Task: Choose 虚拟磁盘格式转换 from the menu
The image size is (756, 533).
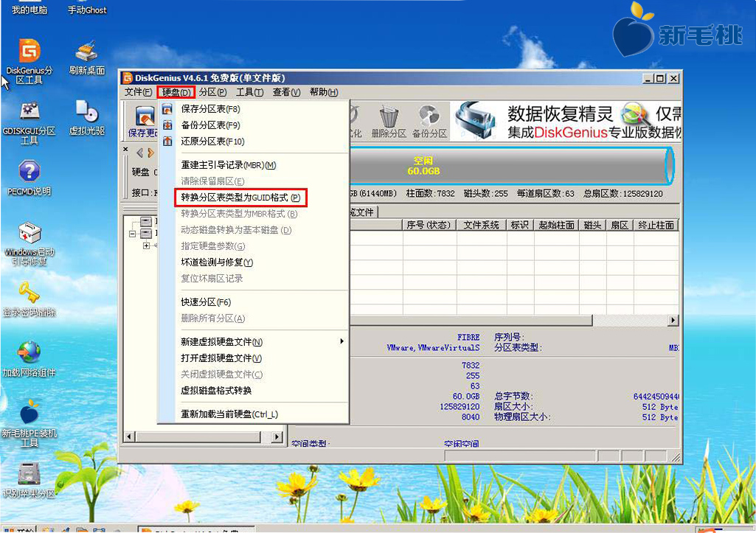Action: [x=254, y=391]
